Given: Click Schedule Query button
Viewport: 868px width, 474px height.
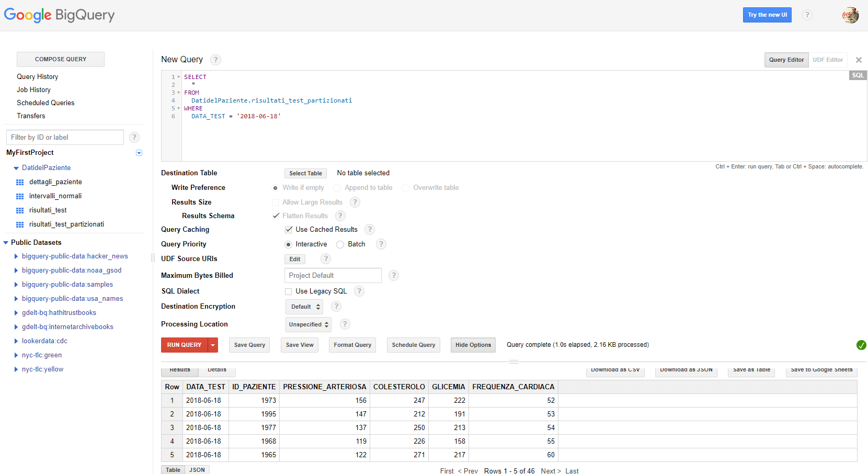Looking at the screenshot, I should pyautogui.click(x=414, y=345).
